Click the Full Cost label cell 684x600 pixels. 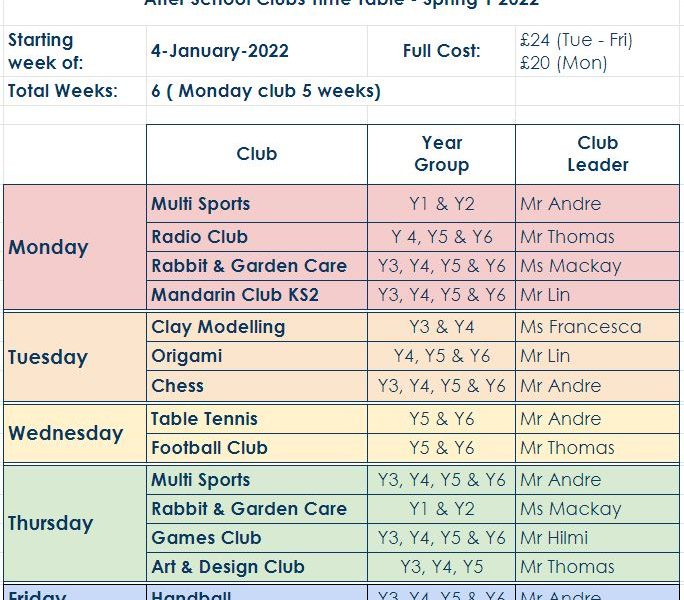tap(441, 51)
